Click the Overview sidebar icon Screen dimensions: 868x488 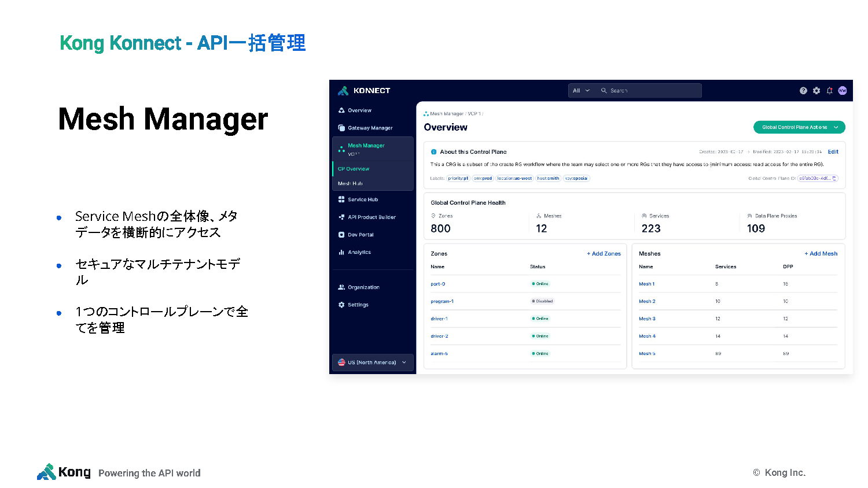point(341,110)
